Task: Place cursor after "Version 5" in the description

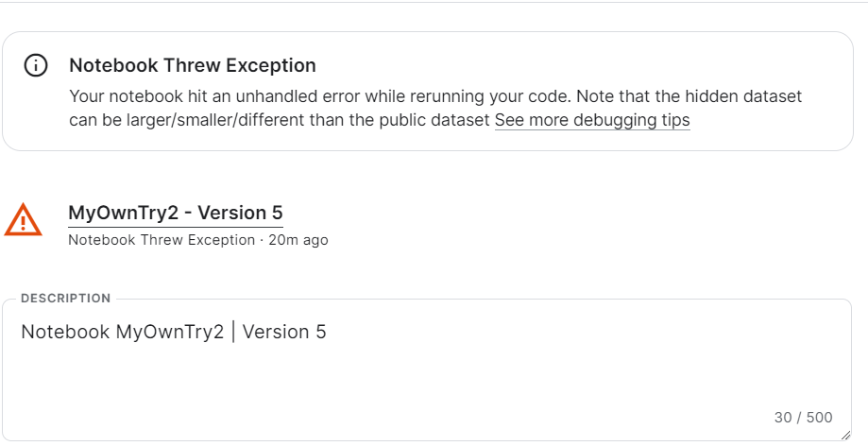Action: [328, 333]
